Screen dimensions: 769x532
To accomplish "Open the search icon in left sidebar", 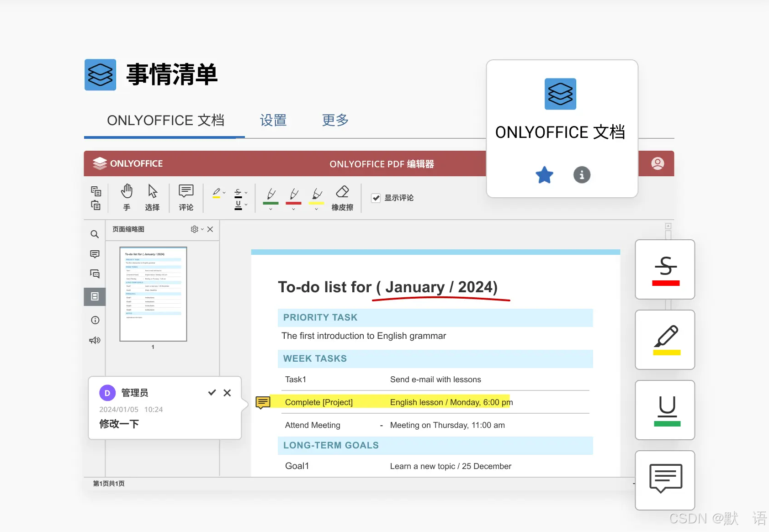I will pos(95,234).
